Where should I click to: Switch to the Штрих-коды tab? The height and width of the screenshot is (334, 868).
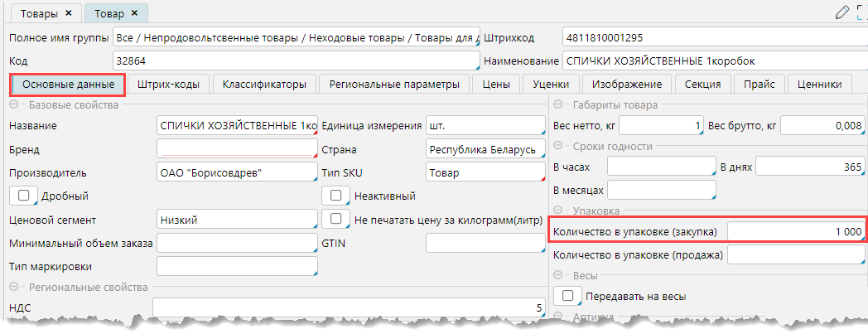(x=169, y=84)
